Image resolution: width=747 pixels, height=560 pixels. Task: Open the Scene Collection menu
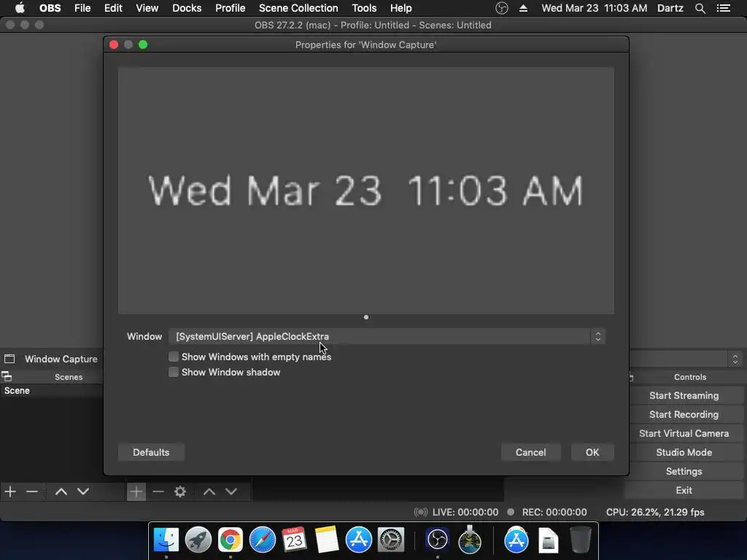(x=298, y=8)
